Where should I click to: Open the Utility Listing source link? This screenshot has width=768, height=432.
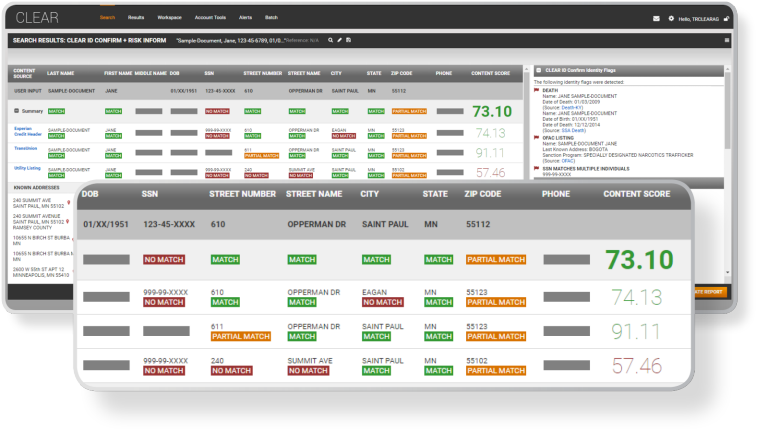[27, 172]
